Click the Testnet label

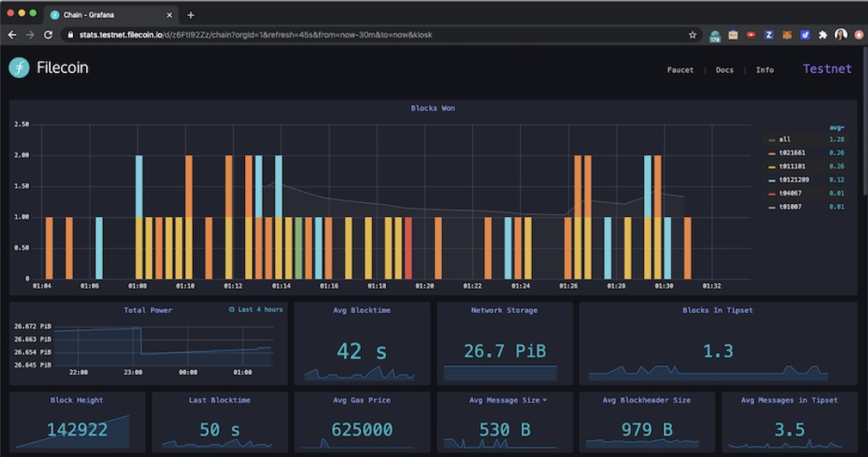tap(827, 69)
